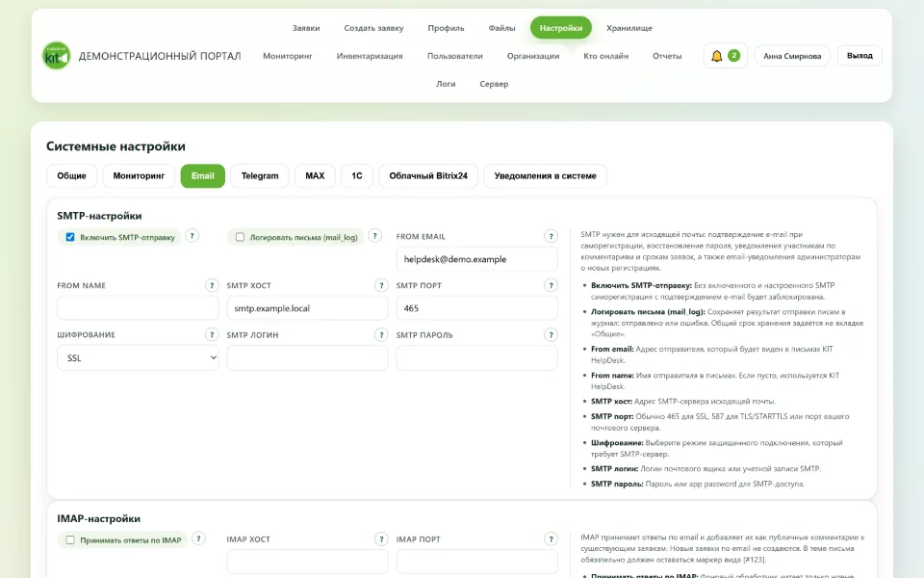
Task: Click the SMTP ЛОГИН help question icon
Action: (381, 335)
